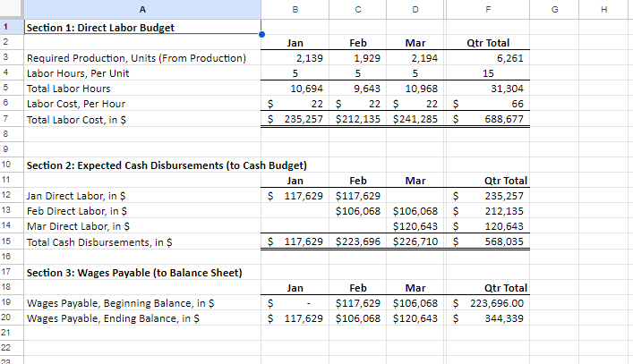Select column D header
The height and width of the screenshot is (364, 633).
pyautogui.click(x=415, y=9)
